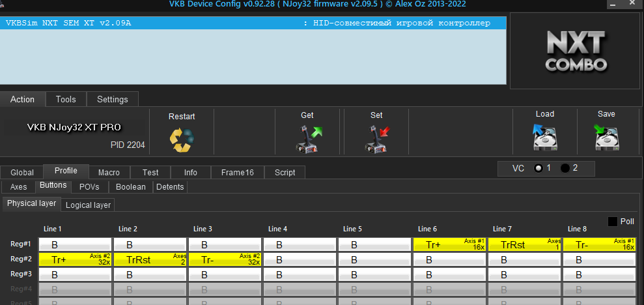This screenshot has width=644, height=305.
Task: Switch to the Frame16 tab
Action: click(238, 173)
